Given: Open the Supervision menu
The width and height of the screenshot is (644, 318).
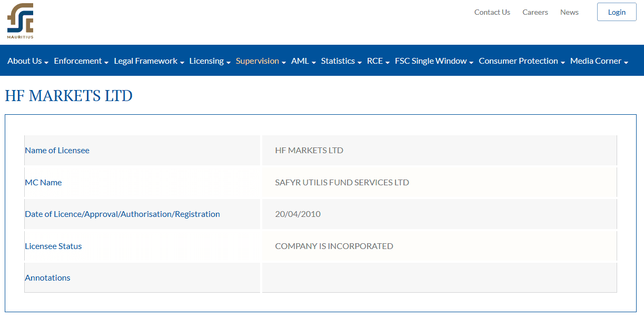Looking at the screenshot, I should 261,61.
